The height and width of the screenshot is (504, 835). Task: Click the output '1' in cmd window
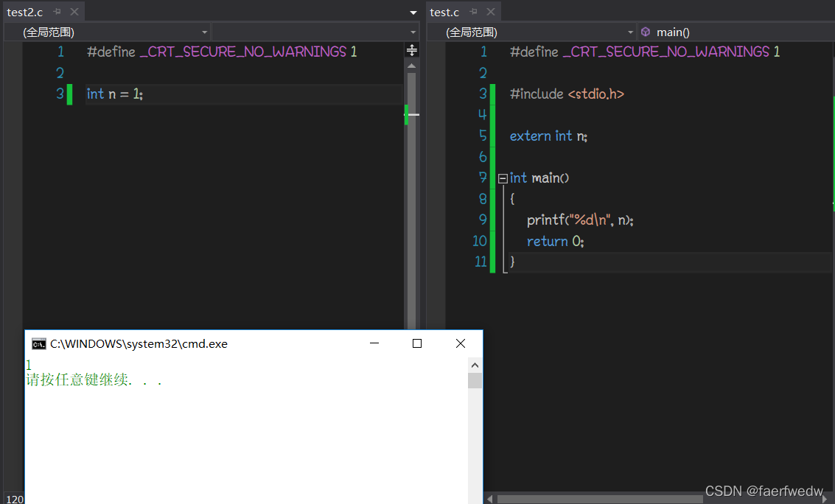point(29,365)
